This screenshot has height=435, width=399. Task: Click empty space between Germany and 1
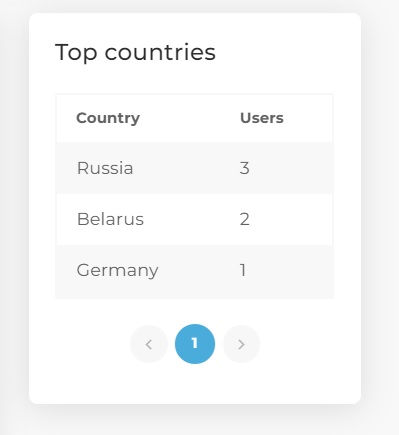[x=199, y=270]
